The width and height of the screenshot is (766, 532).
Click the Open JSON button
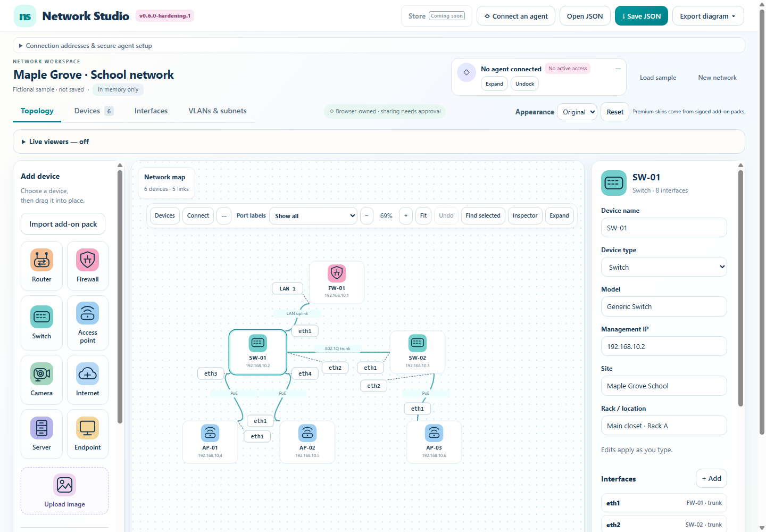[585, 16]
